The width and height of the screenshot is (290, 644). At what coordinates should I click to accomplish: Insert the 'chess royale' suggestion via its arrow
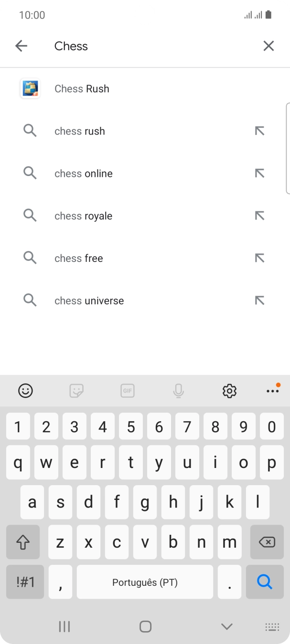point(259,216)
